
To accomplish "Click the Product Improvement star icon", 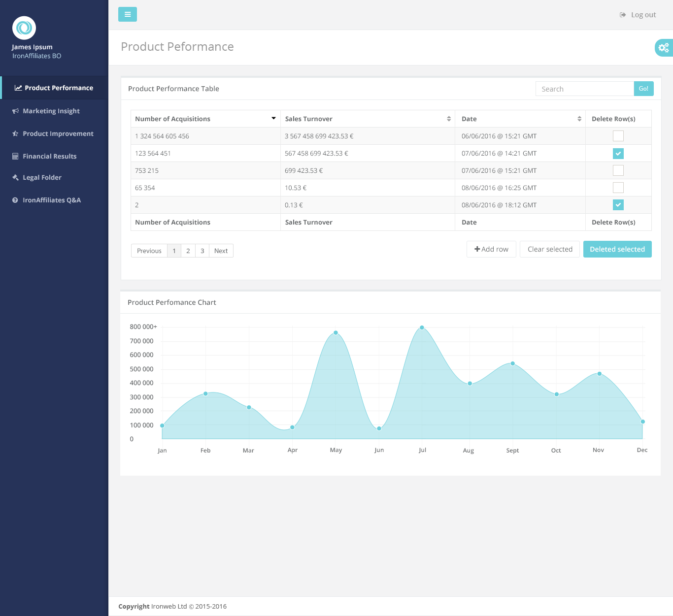I will point(15,134).
